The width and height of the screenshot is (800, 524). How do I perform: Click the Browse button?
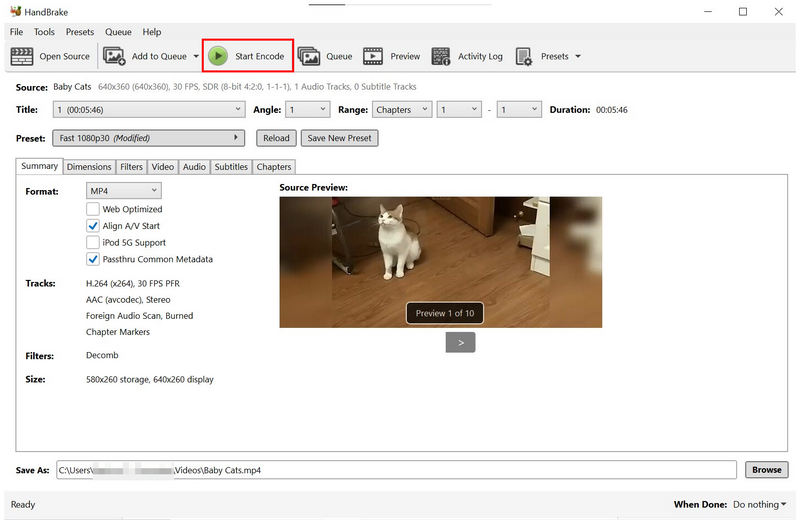click(x=766, y=469)
